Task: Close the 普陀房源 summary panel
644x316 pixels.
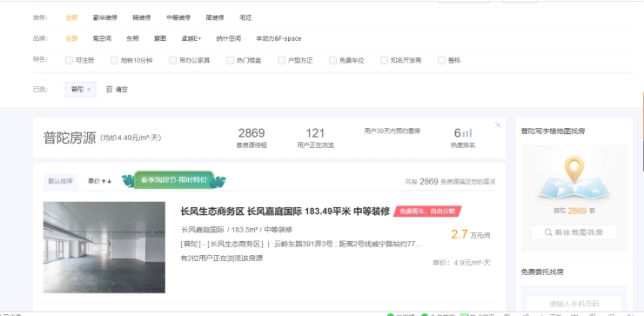Action: click(498, 125)
